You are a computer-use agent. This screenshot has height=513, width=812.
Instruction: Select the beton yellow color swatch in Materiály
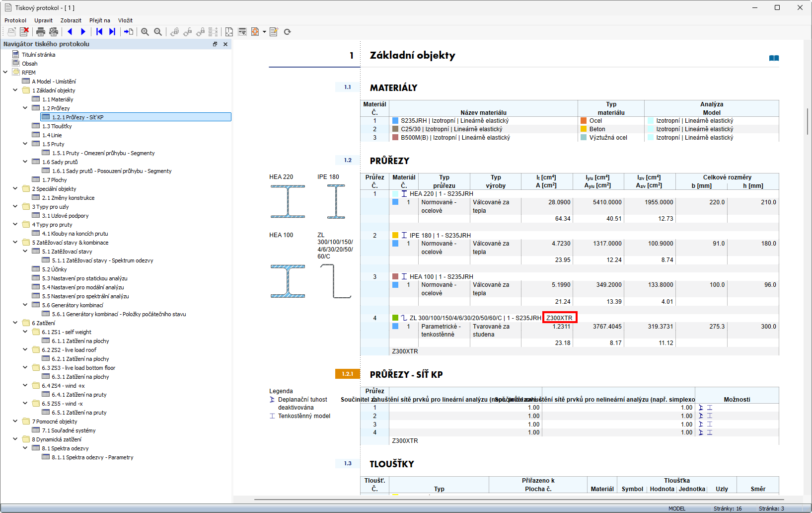point(583,129)
